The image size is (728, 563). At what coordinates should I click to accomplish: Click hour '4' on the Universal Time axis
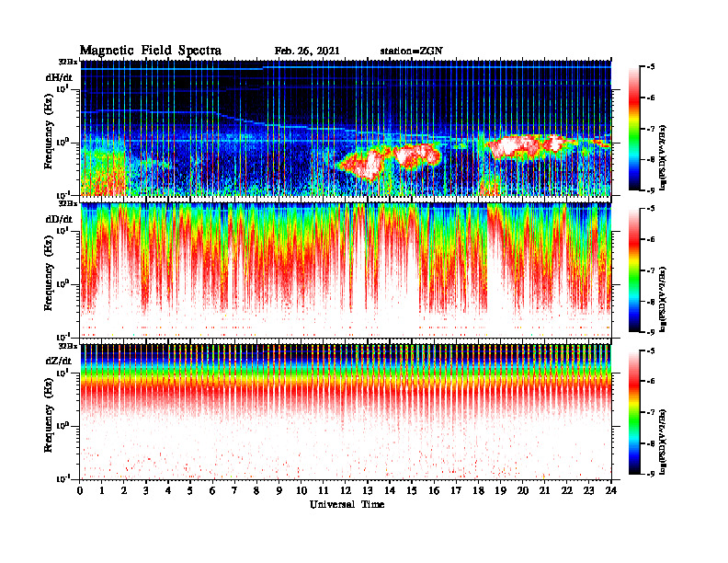pos(168,490)
